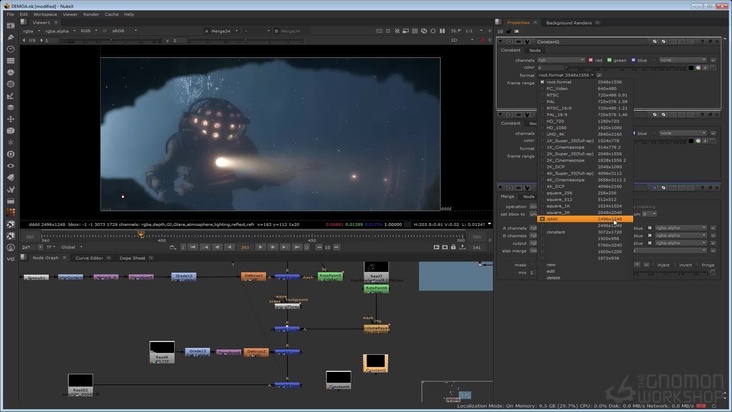
Task: Open the Draw nodes toolbar icon
Action: 10,37
